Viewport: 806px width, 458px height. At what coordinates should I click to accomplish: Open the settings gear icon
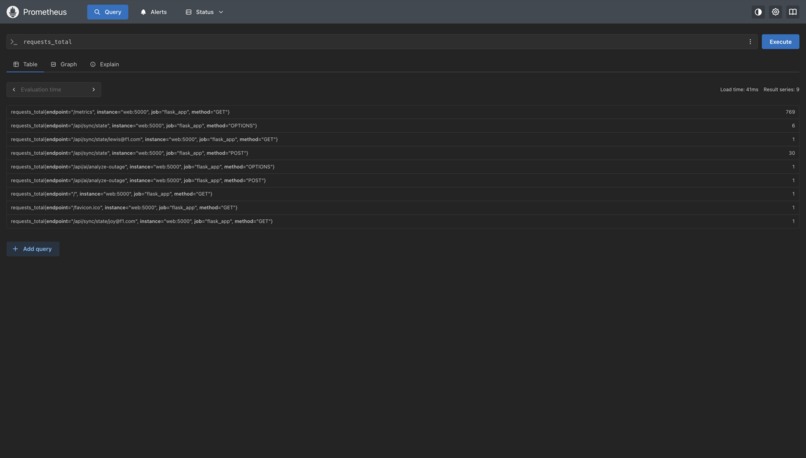(776, 12)
